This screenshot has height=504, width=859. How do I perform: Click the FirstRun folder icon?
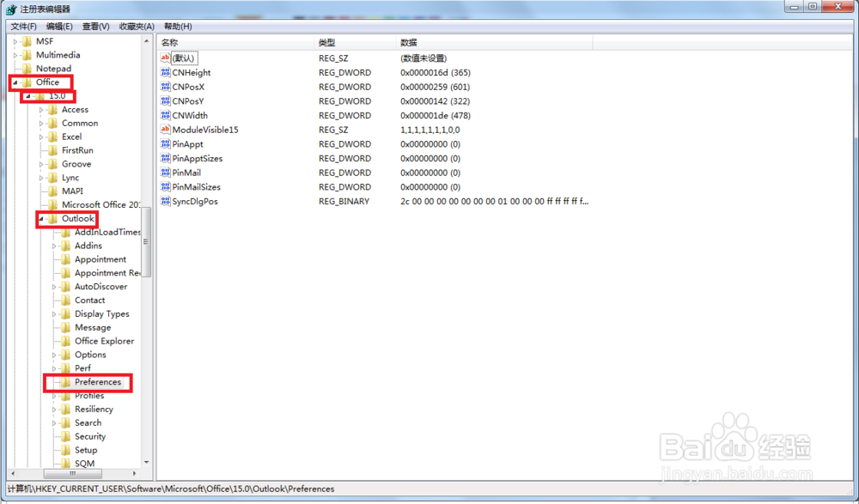[52, 150]
